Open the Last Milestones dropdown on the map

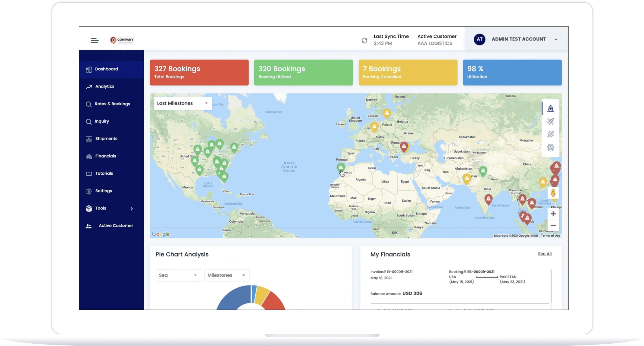183,103
